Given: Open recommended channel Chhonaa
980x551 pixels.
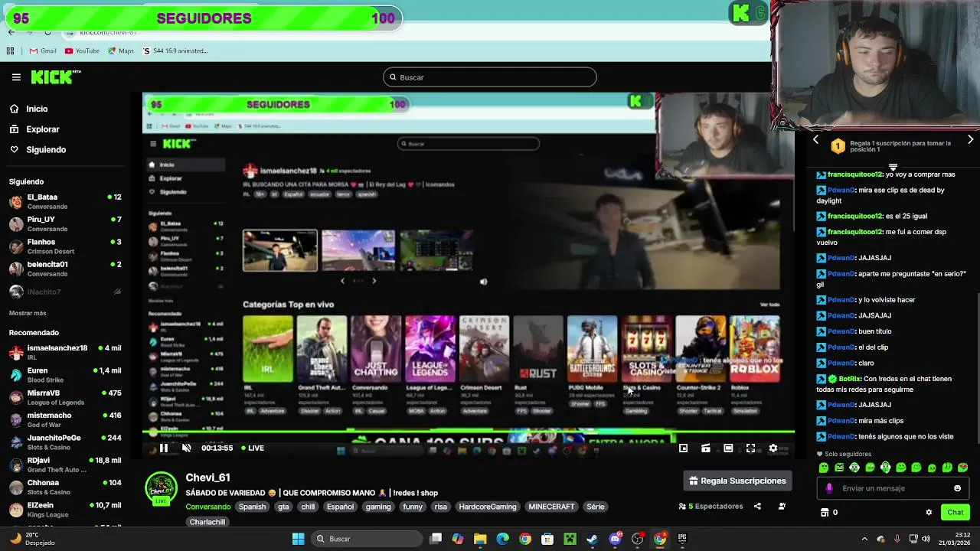Looking at the screenshot, I should pos(65,487).
